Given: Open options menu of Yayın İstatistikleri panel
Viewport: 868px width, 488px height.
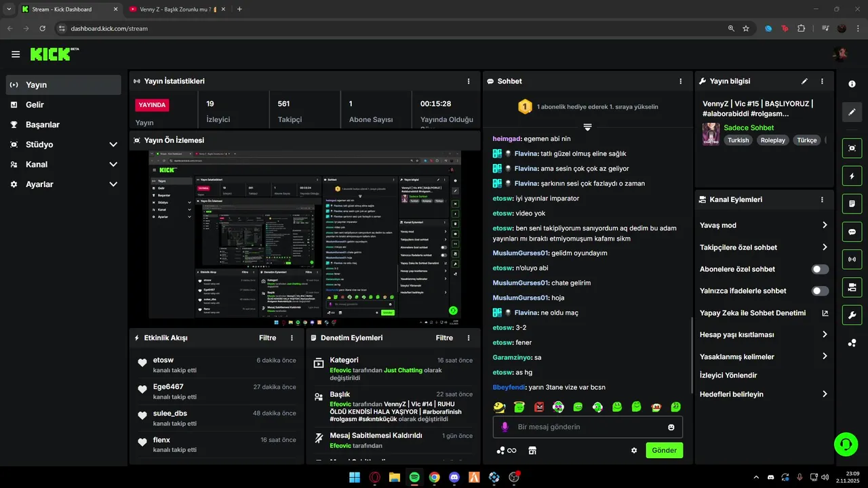Looking at the screenshot, I should tap(469, 81).
